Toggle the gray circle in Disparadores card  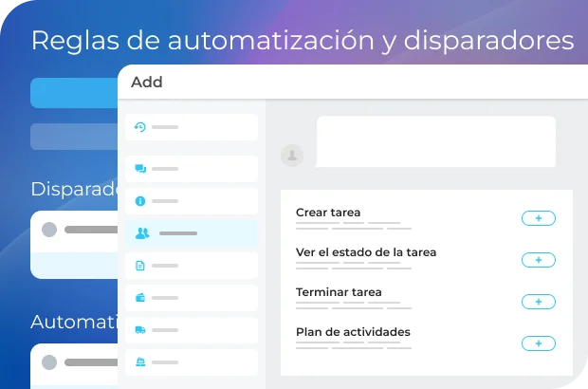click(x=49, y=230)
